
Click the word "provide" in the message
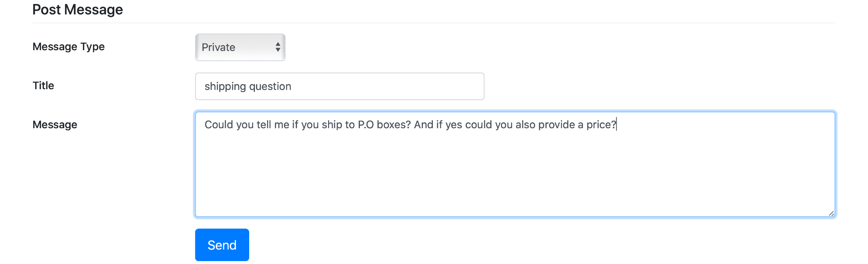coord(557,125)
